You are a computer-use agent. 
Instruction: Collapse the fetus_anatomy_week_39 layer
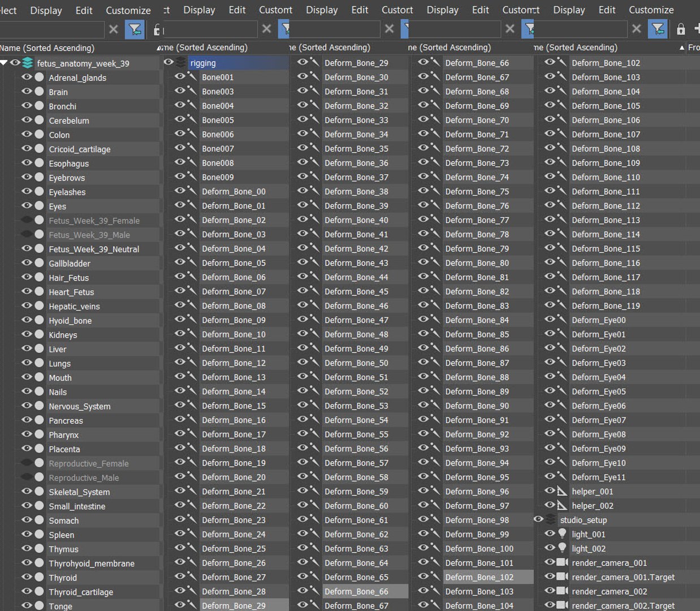[x=5, y=63]
